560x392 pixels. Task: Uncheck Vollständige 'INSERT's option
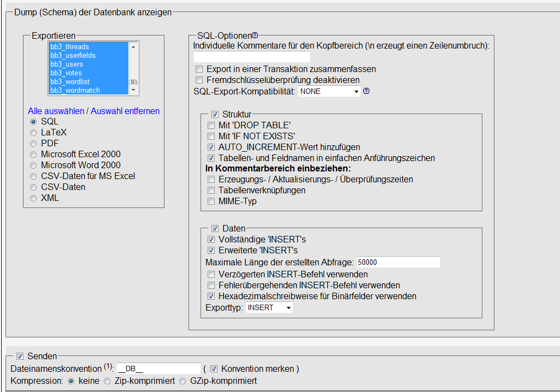click(x=211, y=240)
